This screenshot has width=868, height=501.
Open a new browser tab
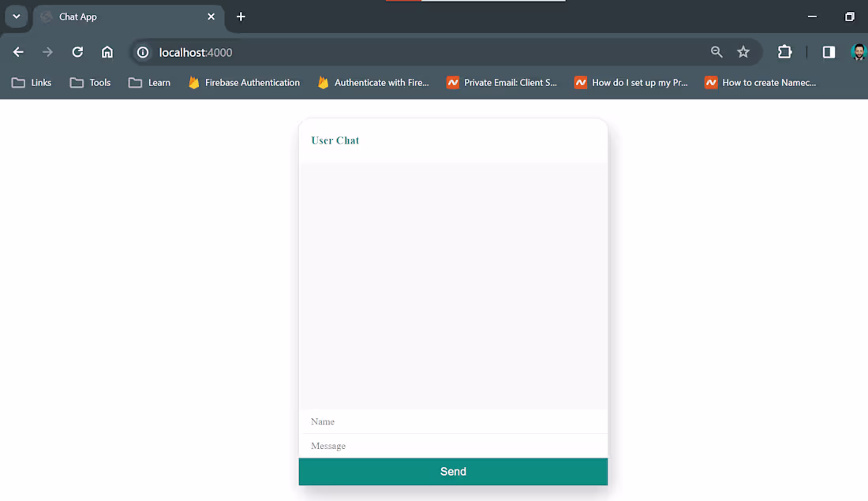241,17
